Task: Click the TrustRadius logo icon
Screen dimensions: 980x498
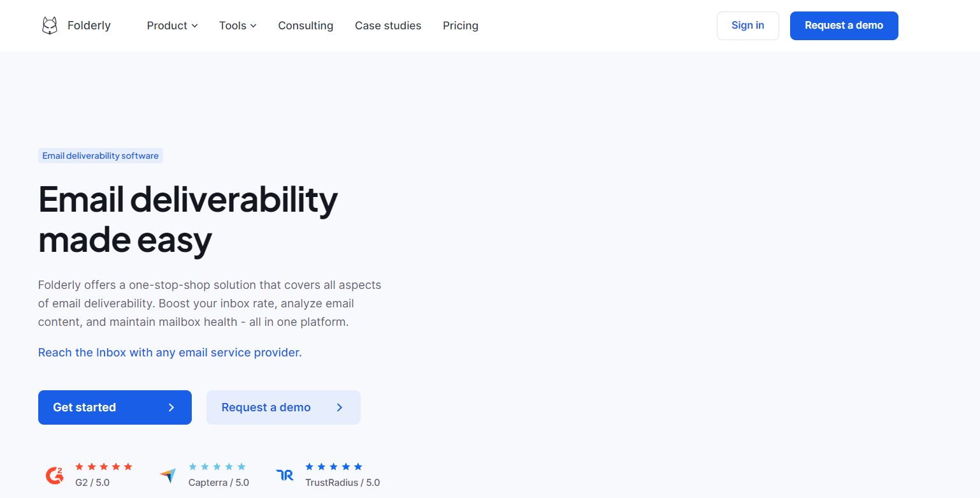Action: [284, 474]
